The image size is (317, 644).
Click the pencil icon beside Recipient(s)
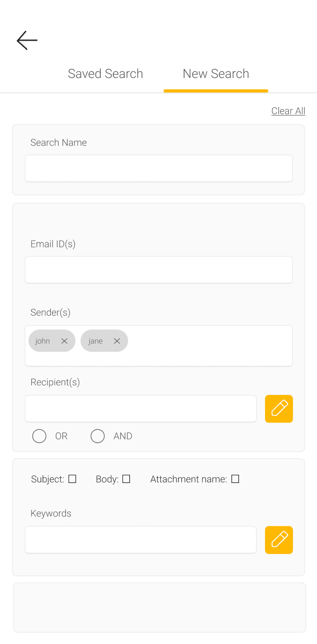tap(279, 409)
